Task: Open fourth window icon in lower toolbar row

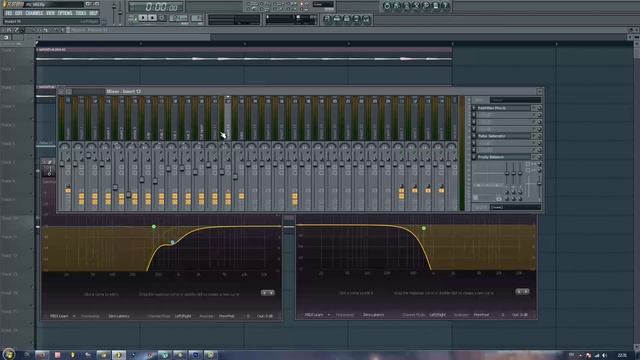Action: (x=356, y=19)
